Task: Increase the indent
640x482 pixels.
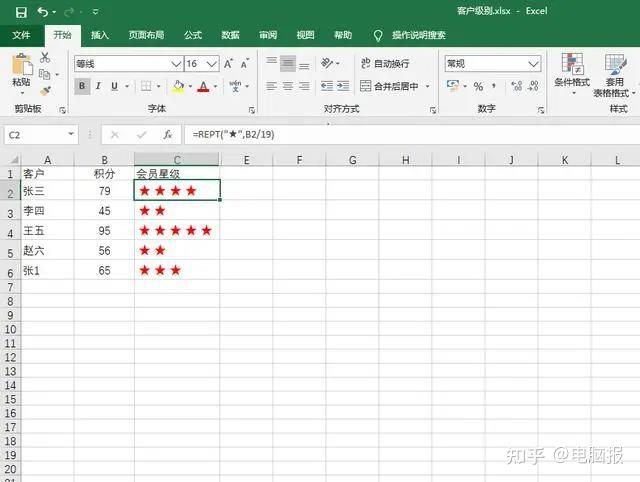Action: click(x=343, y=86)
